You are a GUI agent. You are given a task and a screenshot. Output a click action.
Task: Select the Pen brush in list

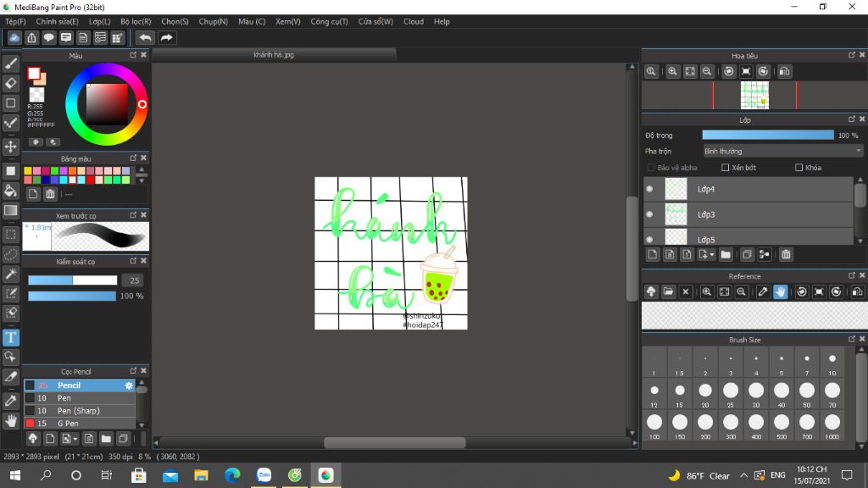(x=80, y=398)
